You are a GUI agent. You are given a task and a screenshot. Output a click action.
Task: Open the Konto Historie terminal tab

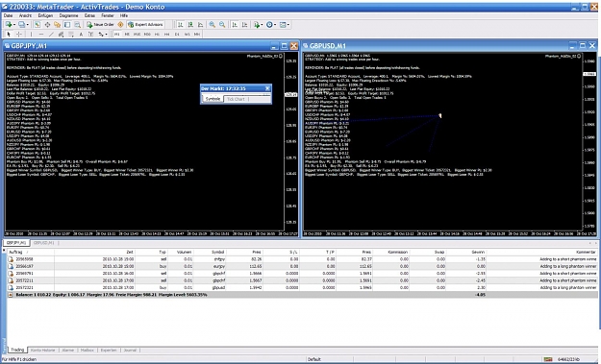pyautogui.click(x=43, y=350)
